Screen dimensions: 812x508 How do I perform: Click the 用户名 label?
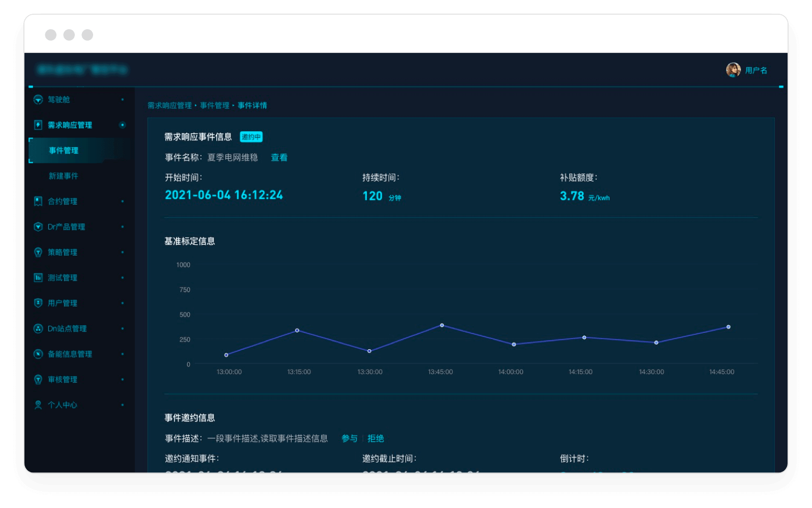[756, 70]
